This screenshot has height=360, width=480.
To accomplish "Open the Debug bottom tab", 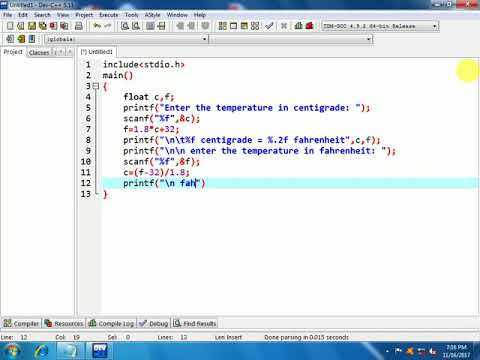I will point(154,323).
